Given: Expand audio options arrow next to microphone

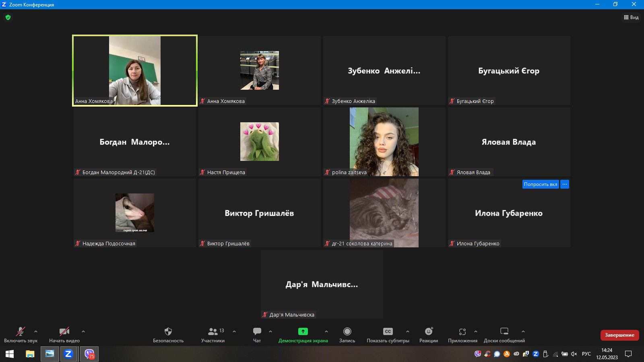Looking at the screenshot, I should coord(36,331).
